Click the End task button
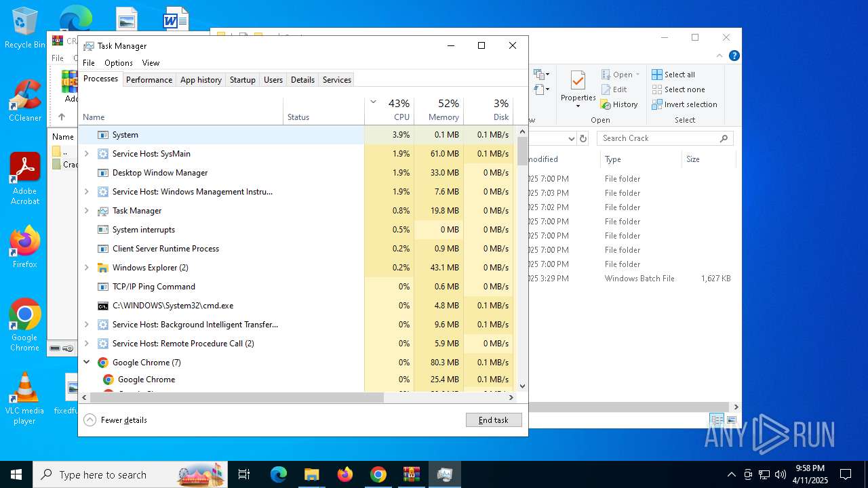 pos(494,420)
